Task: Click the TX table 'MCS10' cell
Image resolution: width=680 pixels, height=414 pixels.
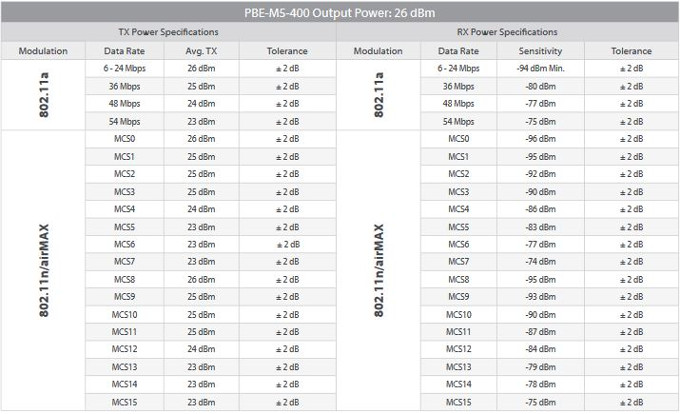Action: [x=124, y=315]
